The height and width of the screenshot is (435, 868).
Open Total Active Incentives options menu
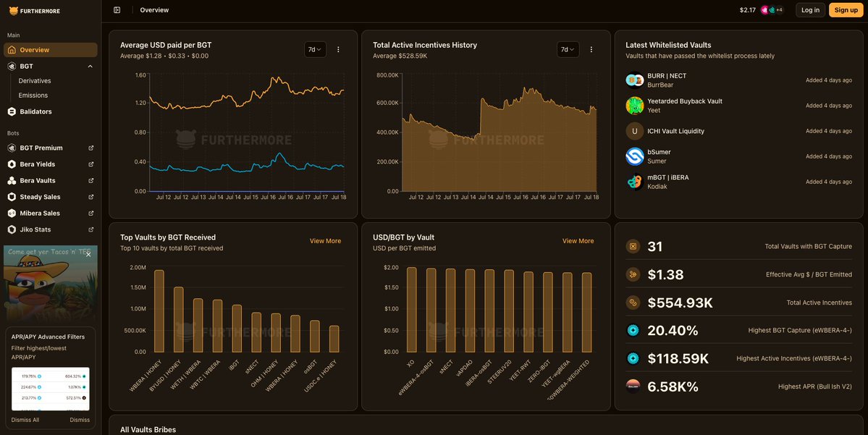(591, 49)
